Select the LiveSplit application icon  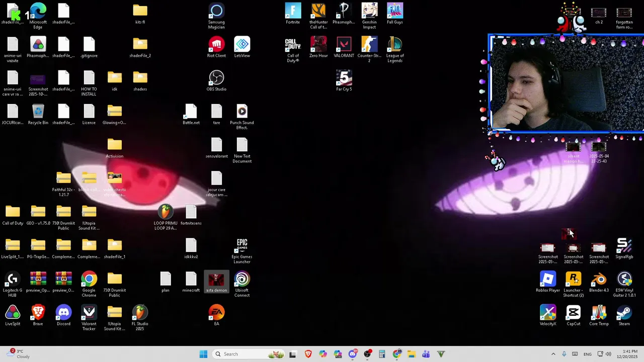(x=13, y=315)
